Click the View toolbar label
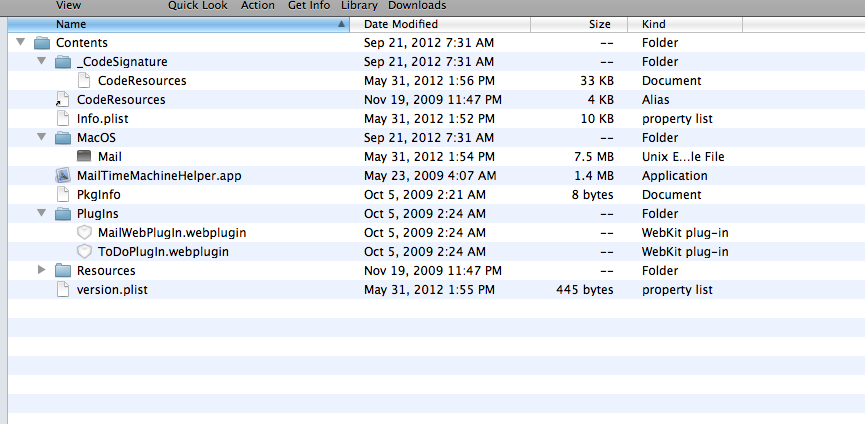 [68, 6]
